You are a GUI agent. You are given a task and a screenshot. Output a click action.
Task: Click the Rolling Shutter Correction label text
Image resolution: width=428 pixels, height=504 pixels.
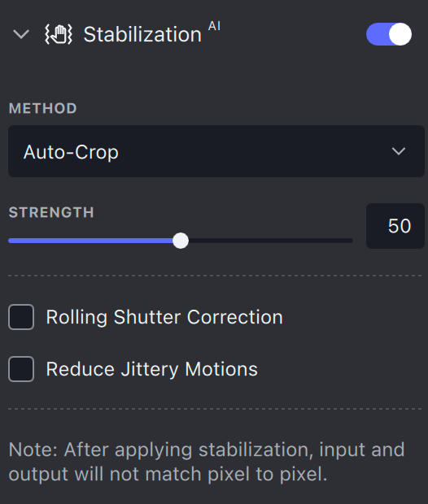coord(164,317)
